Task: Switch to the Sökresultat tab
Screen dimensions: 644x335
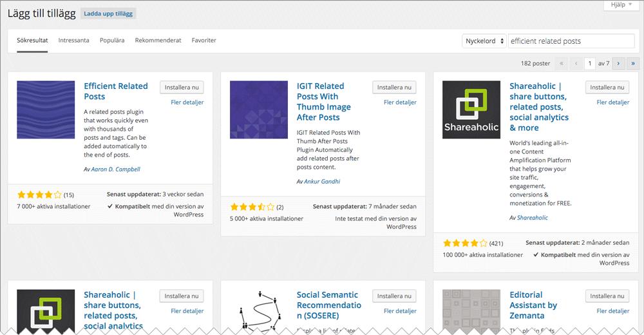Action: 32,41
